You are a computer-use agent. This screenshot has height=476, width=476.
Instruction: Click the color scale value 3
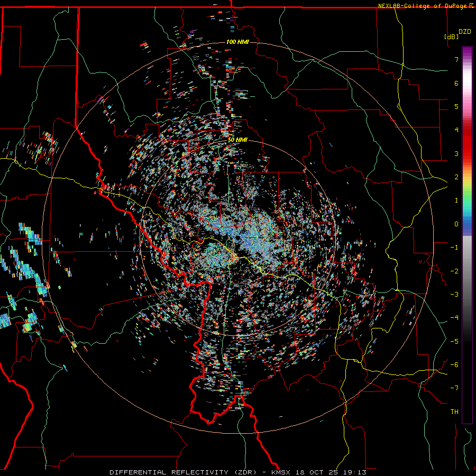coord(456,153)
